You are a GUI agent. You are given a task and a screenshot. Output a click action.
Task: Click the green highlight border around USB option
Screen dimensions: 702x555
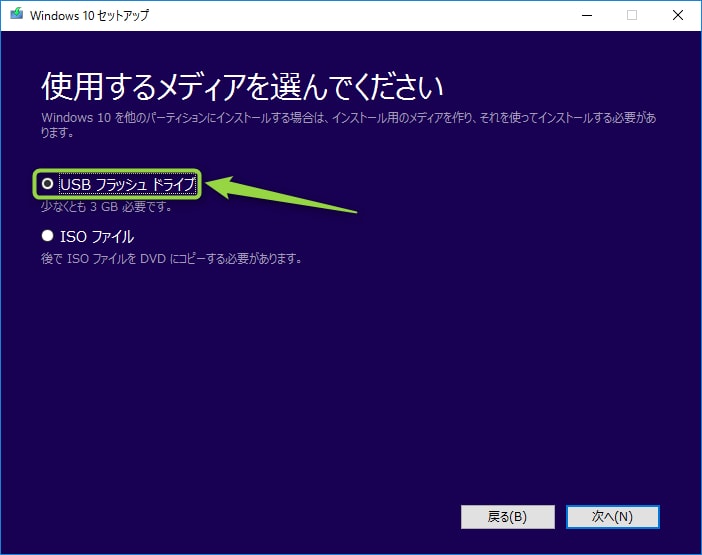(x=120, y=170)
